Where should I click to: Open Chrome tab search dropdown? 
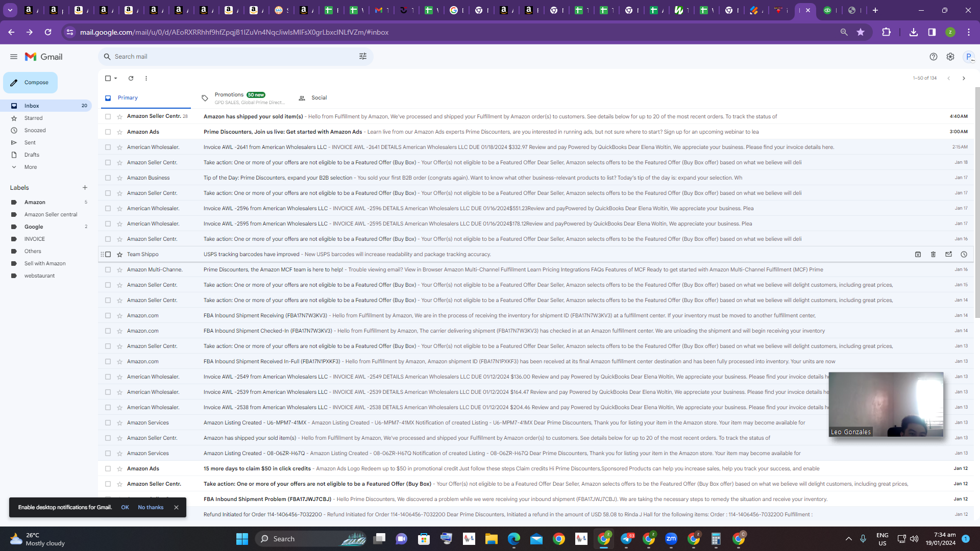(x=10, y=10)
